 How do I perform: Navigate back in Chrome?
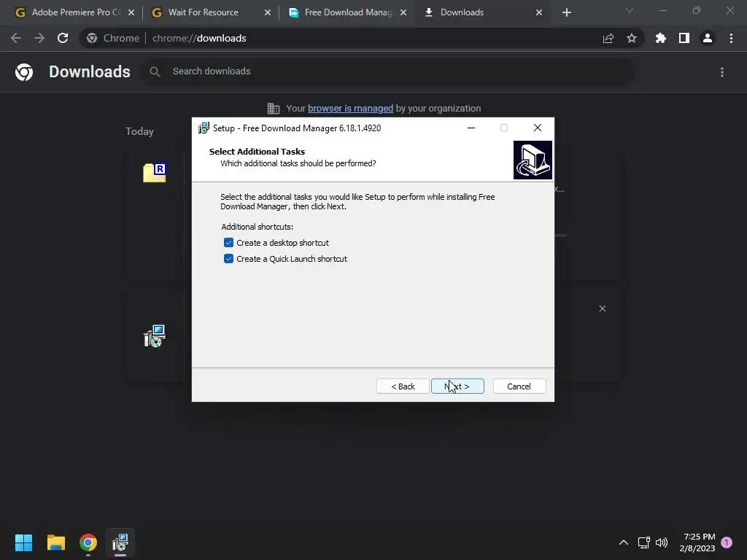pyautogui.click(x=16, y=38)
